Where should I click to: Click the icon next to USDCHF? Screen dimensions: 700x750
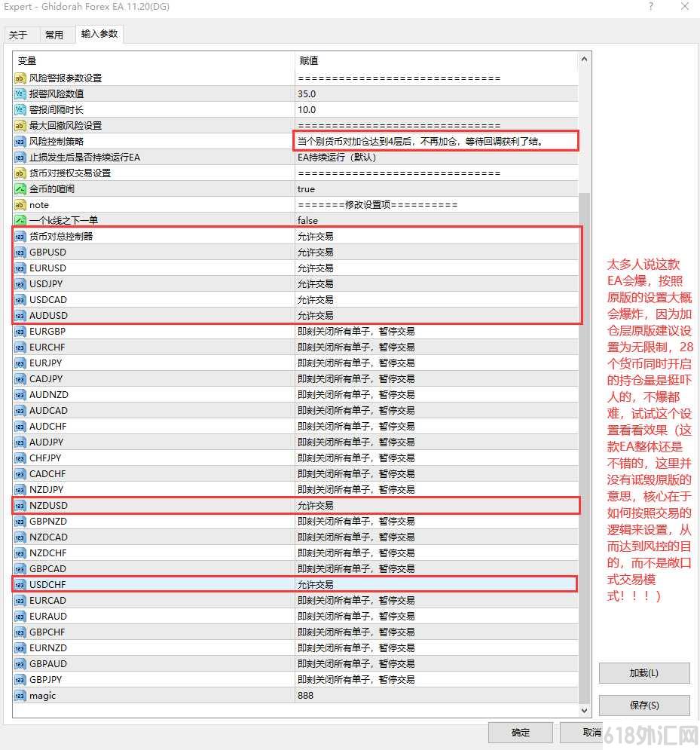[x=20, y=584]
